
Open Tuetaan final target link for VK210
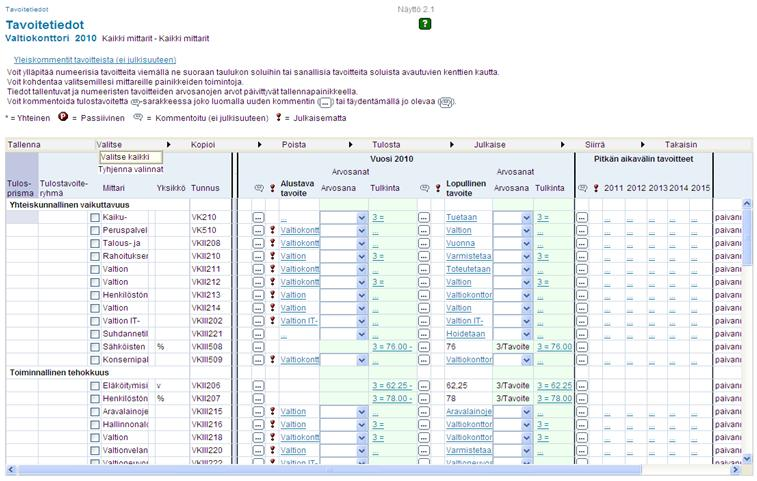point(462,218)
